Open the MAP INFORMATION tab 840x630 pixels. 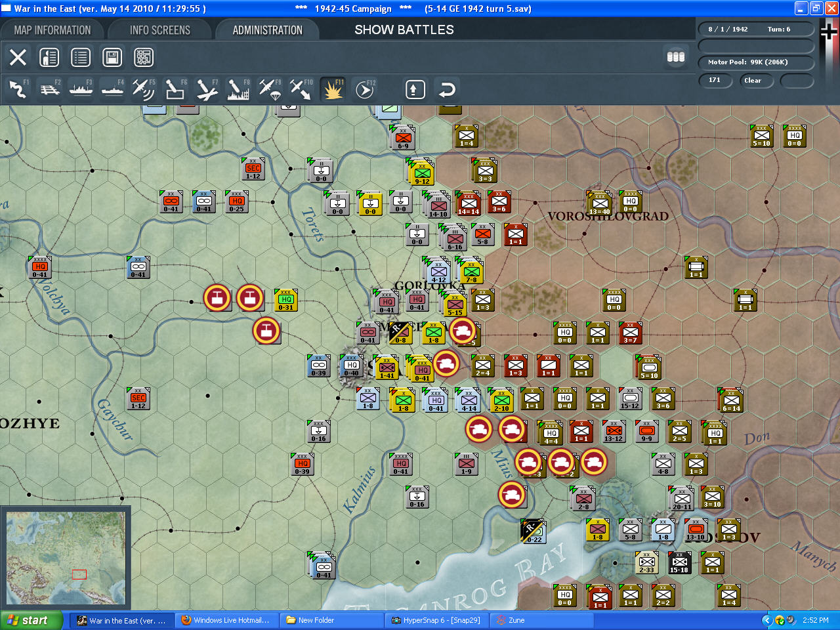[x=52, y=30]
